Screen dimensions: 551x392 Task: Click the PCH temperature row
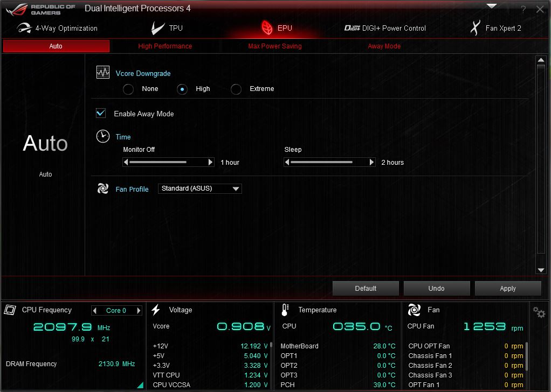click(x=338, y=385)
